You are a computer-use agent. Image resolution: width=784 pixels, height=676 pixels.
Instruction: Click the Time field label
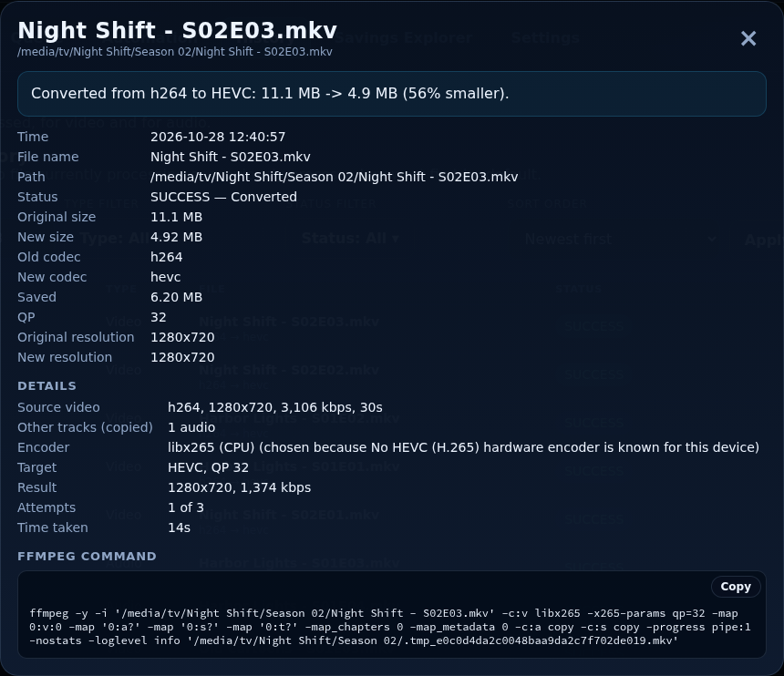(33, 137)
